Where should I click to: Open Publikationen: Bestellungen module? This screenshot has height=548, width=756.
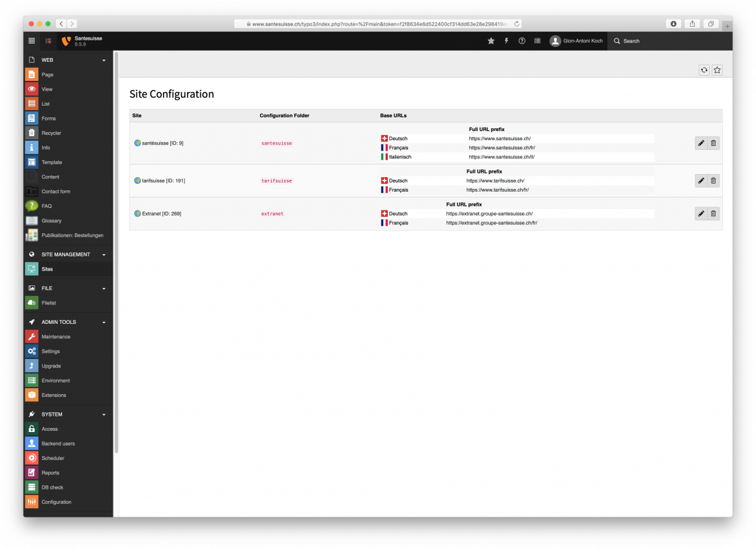pyautogui.click(x=68, y=235)
